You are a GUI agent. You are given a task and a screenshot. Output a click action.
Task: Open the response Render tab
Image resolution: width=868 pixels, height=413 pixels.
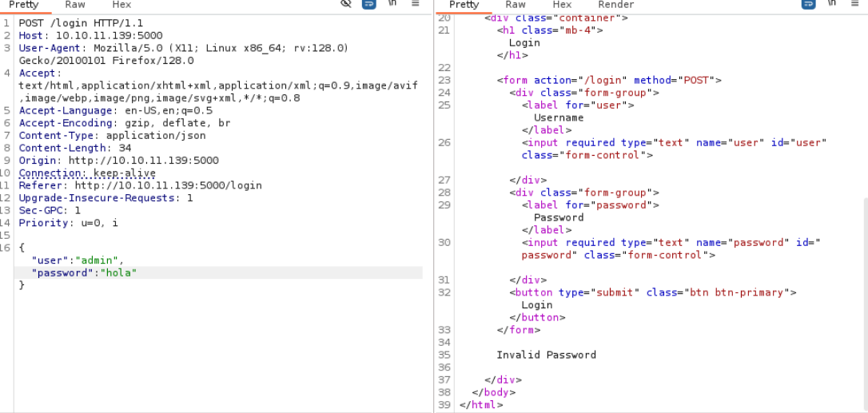[x=616, y=5]
